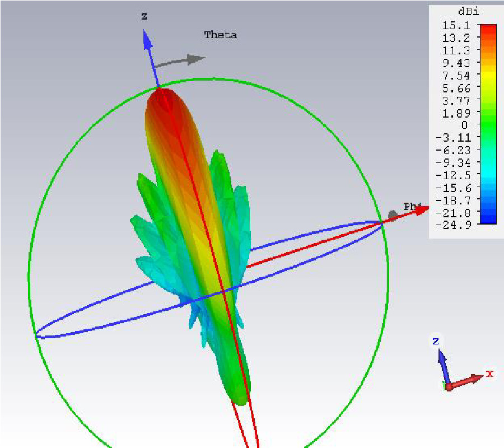This screenshot has height=448, width=504.
Task: Pick the red top of the color scale
Action: point(488,27)
